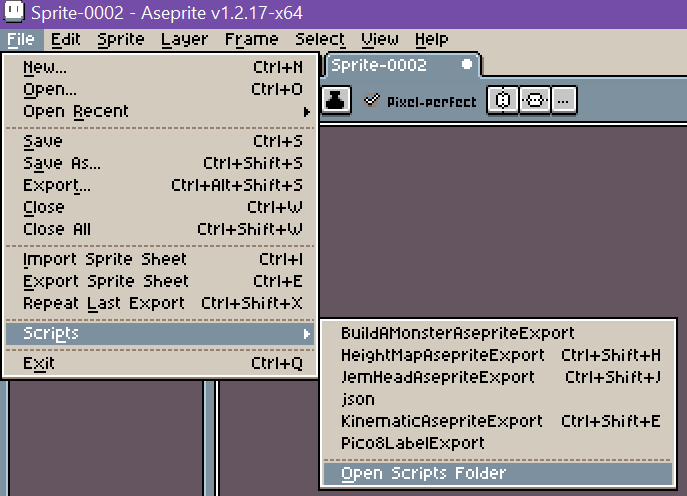Select the ink type icon in toolbar

pyautogui.click(x=336, y=100)
